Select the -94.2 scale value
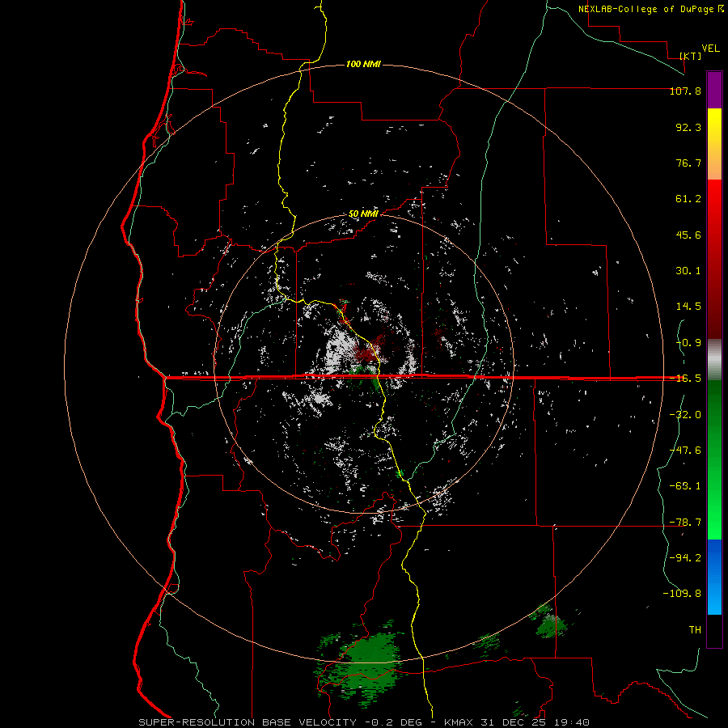The width and height of the screenshot is (728, 728). (685, 557)
